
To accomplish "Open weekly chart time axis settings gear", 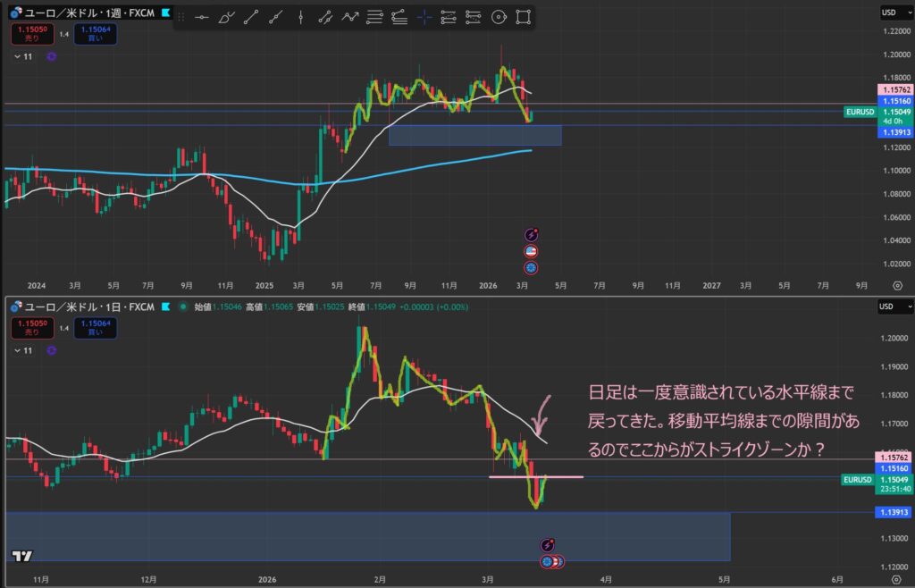I will point(897,285).
